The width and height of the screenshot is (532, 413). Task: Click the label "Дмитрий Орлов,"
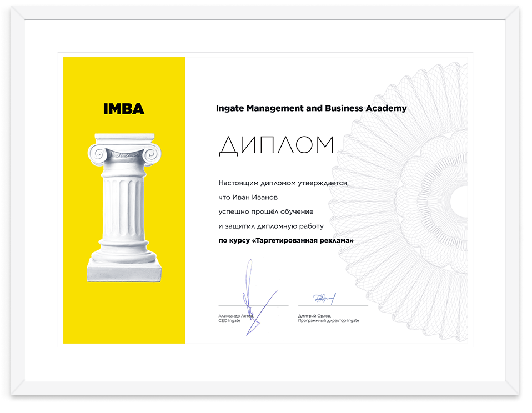point(314,316)
